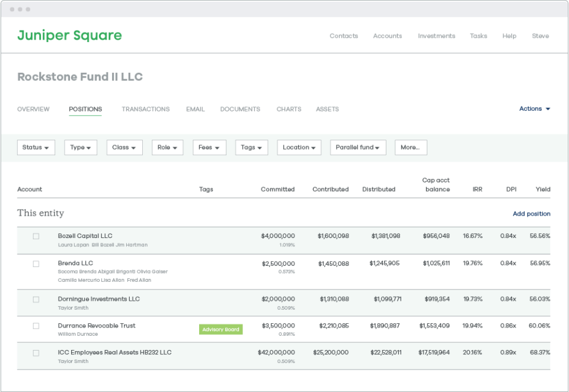This screenshot has height=392, width=569.
Task: Check the Brenda LLC checkbox
Action: (36, 264)
